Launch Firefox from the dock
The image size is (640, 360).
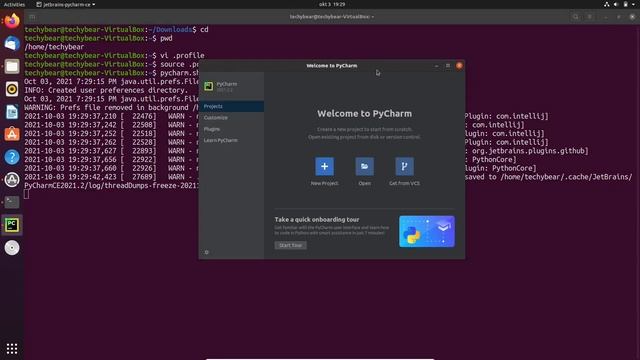[12, 20]
